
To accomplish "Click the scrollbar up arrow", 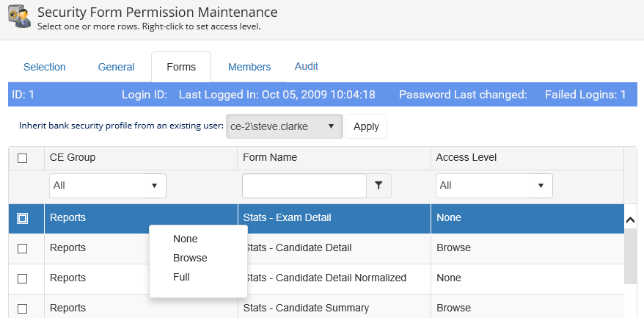I will coord(629,219).
